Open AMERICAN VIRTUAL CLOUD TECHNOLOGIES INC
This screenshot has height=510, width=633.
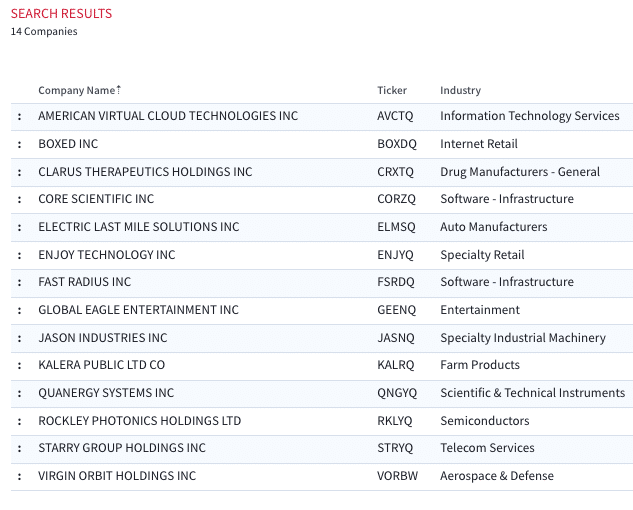pyautogui.click(x=168, y=116)
